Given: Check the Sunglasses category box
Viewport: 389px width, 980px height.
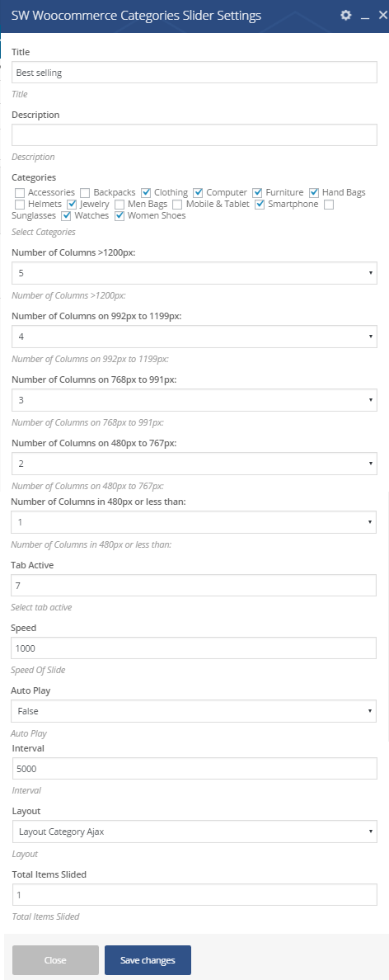Looking at the screenshot, I should tap(330, 205).
